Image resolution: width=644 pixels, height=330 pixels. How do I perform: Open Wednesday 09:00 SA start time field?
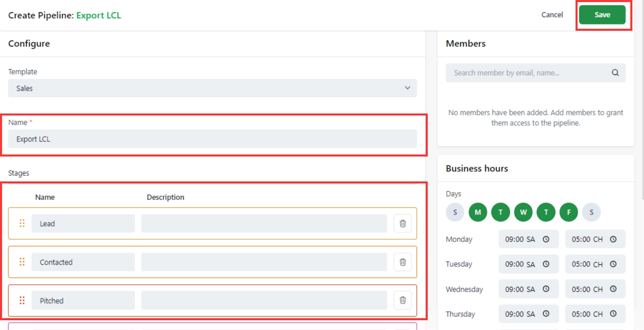[520, 289]
